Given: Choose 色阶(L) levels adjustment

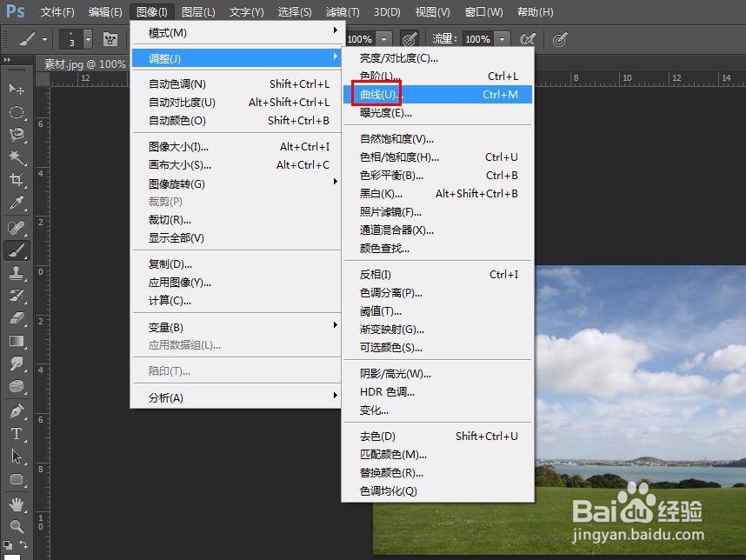Looking at the screenshot, I should tap(436, 77).
